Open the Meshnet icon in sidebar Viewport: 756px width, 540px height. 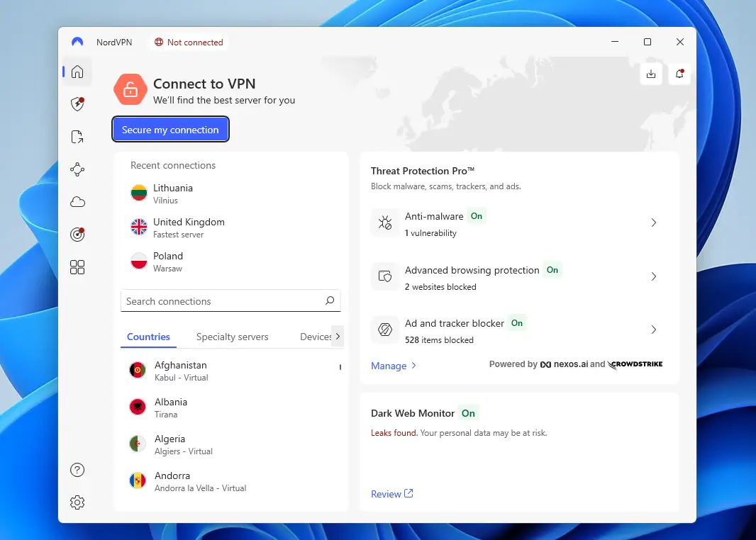click(77, 169)
